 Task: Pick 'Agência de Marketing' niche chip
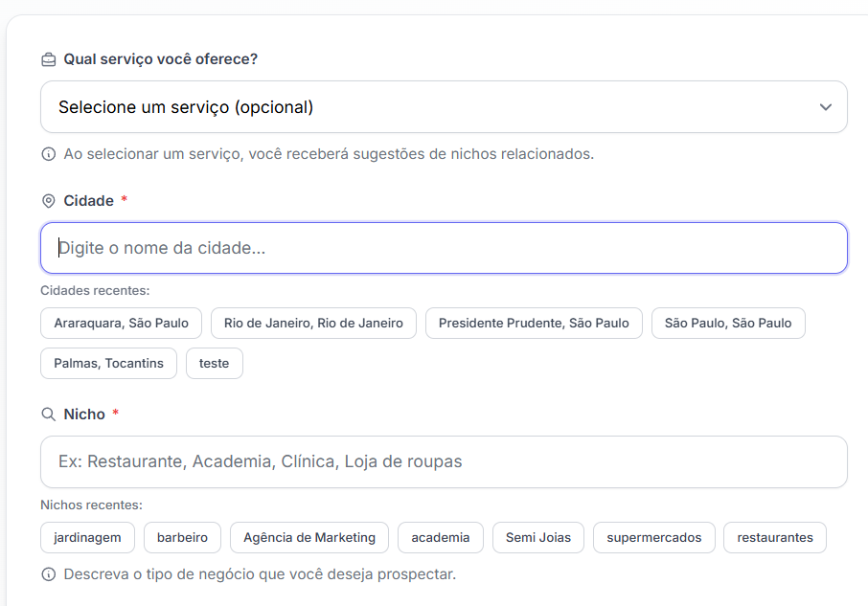(309, 538)
